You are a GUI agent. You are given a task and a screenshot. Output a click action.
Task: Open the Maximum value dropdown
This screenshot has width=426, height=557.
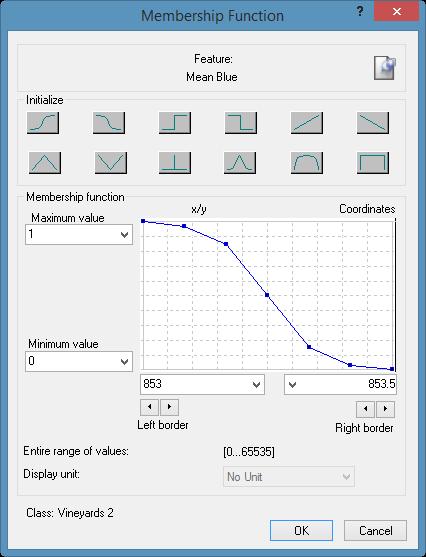point(124,235)
